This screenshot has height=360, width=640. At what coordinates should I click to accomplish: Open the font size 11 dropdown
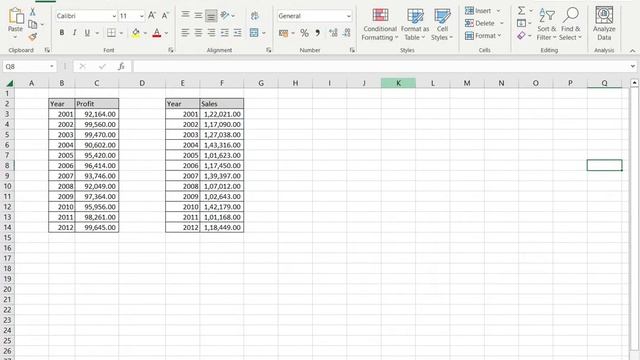142,16
